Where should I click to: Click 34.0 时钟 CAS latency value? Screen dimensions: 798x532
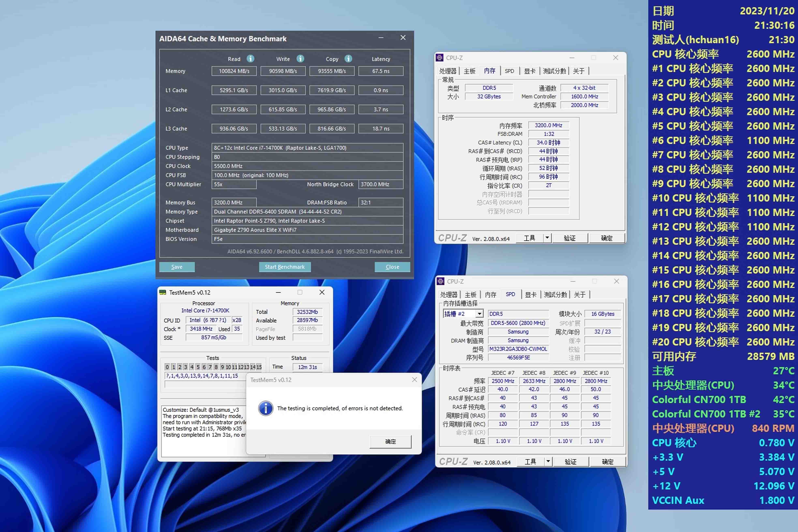[x=549, y=143]
